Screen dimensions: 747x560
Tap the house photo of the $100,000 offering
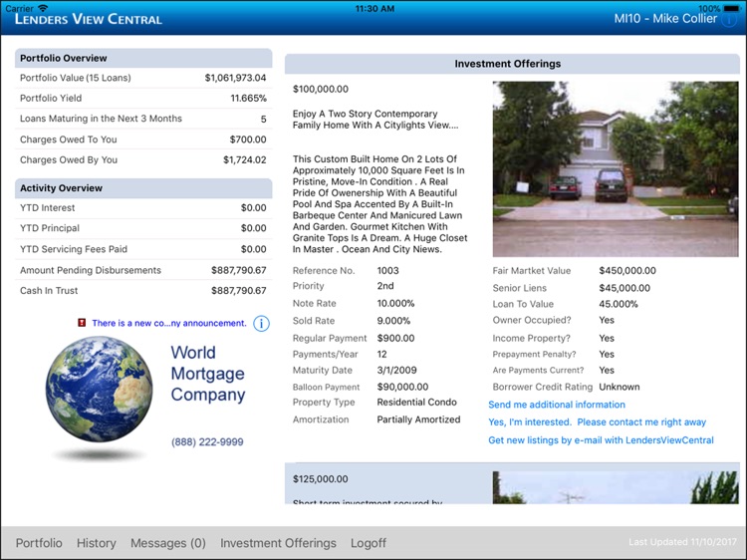(616, 169)
